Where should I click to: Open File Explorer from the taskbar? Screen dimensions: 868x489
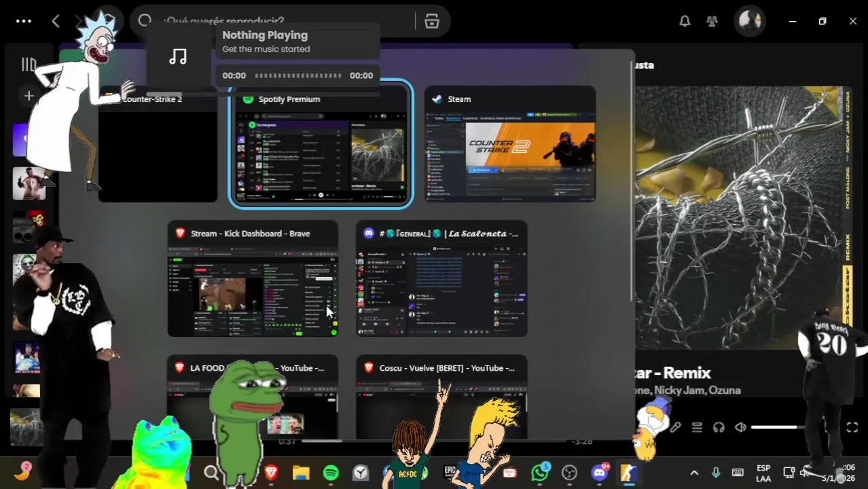[x=301, y=473]
